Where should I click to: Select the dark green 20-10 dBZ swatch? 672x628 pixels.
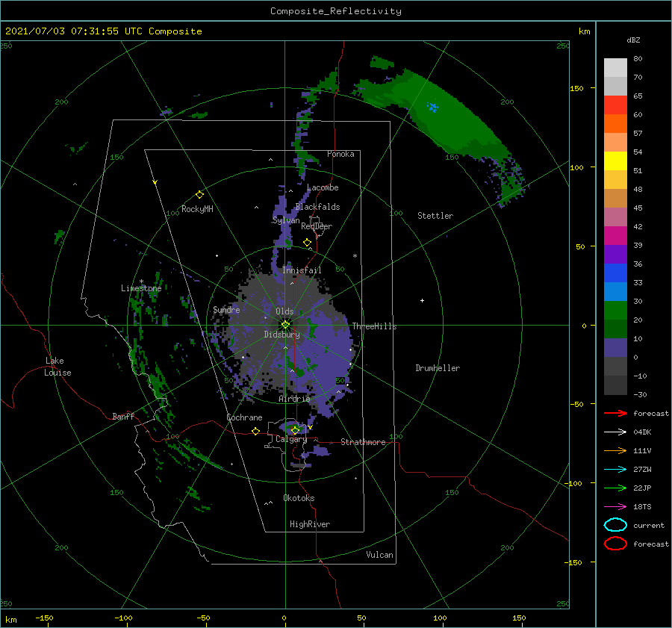tap(615, 329)
